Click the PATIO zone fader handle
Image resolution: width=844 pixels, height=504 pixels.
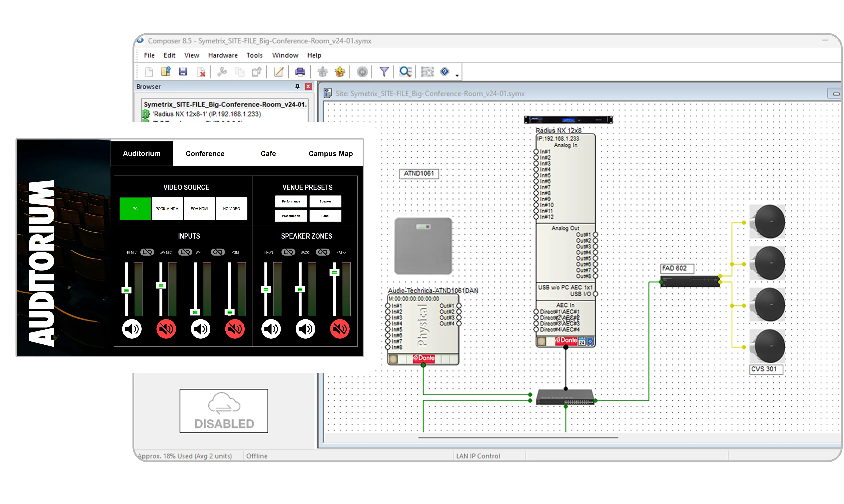coord(335,272)
